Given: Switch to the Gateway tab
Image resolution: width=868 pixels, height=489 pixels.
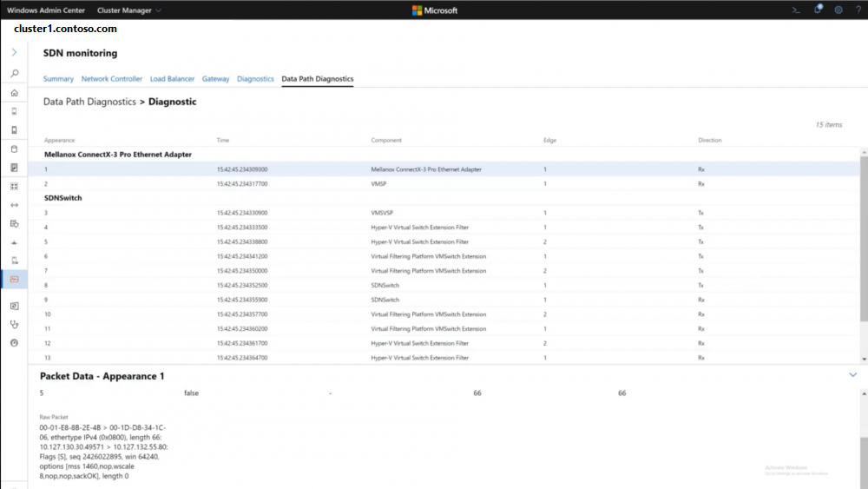Looking at the screenshot, I should point(215,79).
